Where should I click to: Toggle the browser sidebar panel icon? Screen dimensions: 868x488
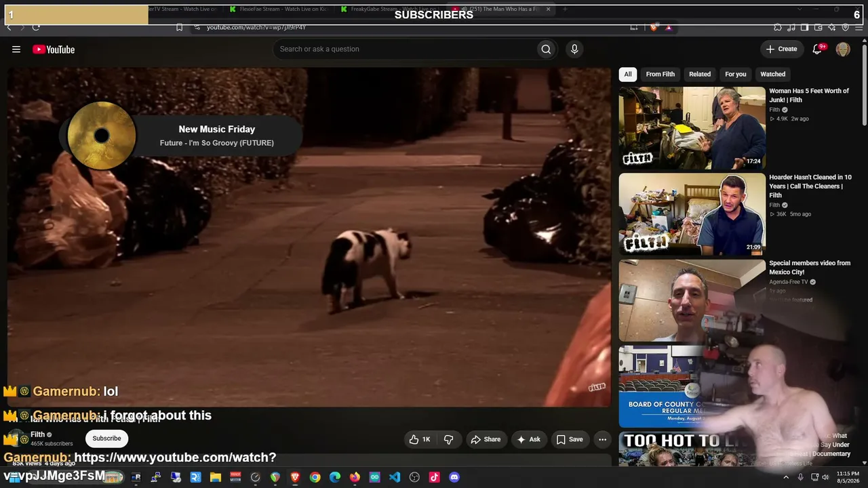(805, 27)
